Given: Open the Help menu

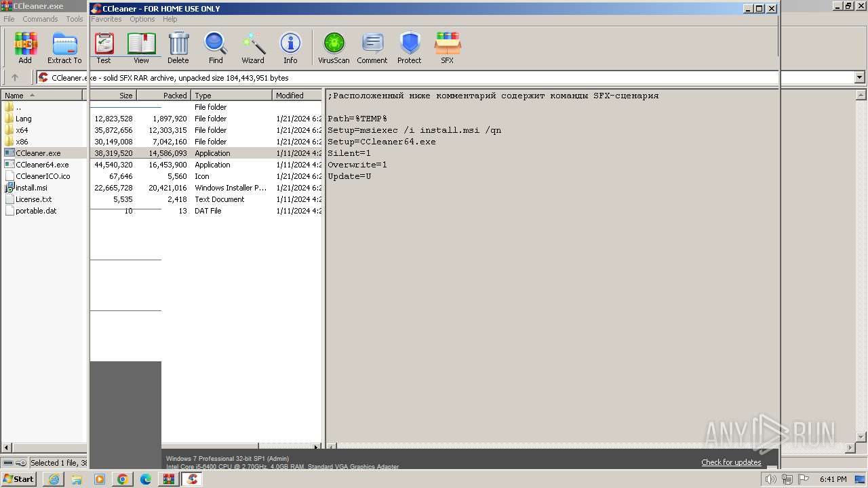Looking at the screenshot, I should click(x=170, y=19).
